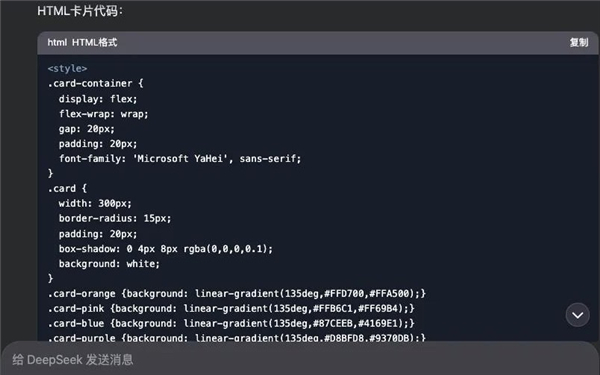
Task: Focus the 给 DeepSeek 发送消息 input field
Action: pyautogui.click(x=300, y=359)
